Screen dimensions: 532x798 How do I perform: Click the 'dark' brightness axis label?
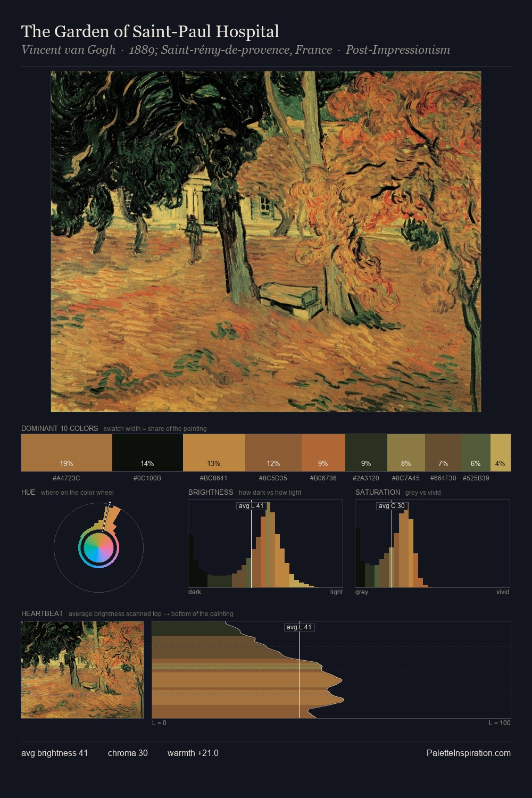pyautogui.click(x=195, y=592)
